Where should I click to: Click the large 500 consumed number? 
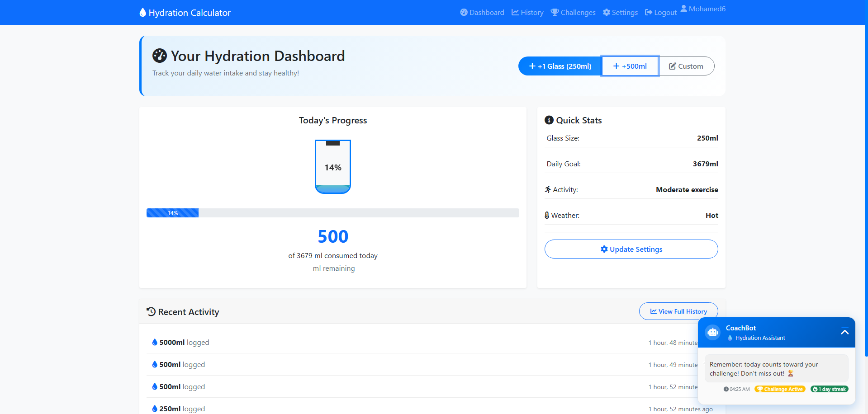click(333, 236)
